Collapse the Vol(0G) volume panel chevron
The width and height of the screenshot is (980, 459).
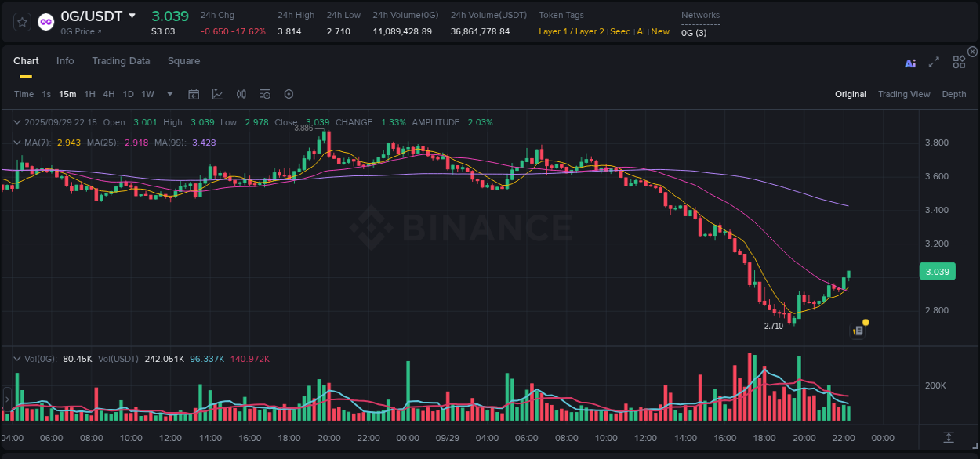[17, 358]
